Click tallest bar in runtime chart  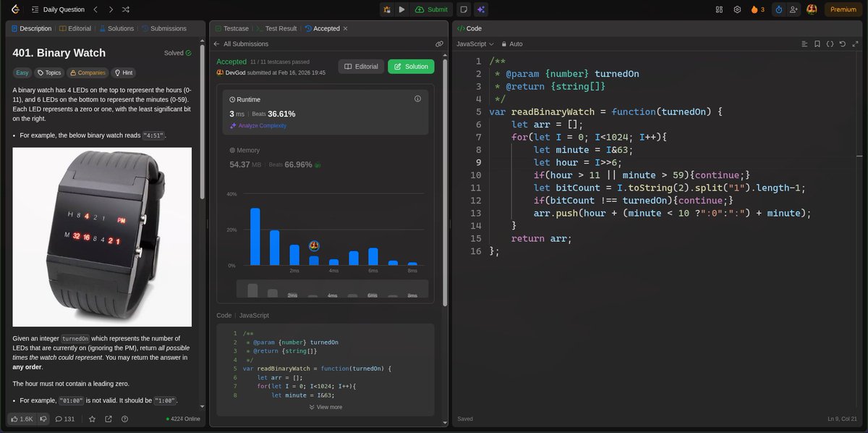pos(255,236)
